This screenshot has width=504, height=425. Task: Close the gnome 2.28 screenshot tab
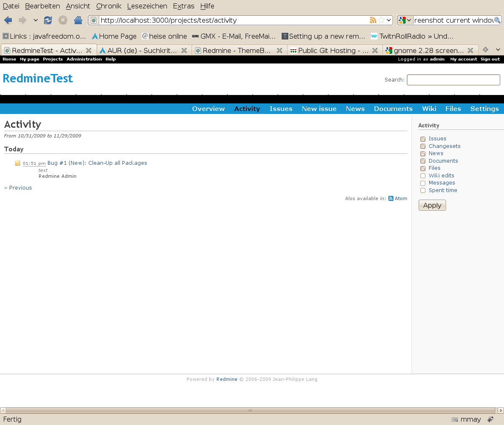pyautogui.click(x=470, y=50)
